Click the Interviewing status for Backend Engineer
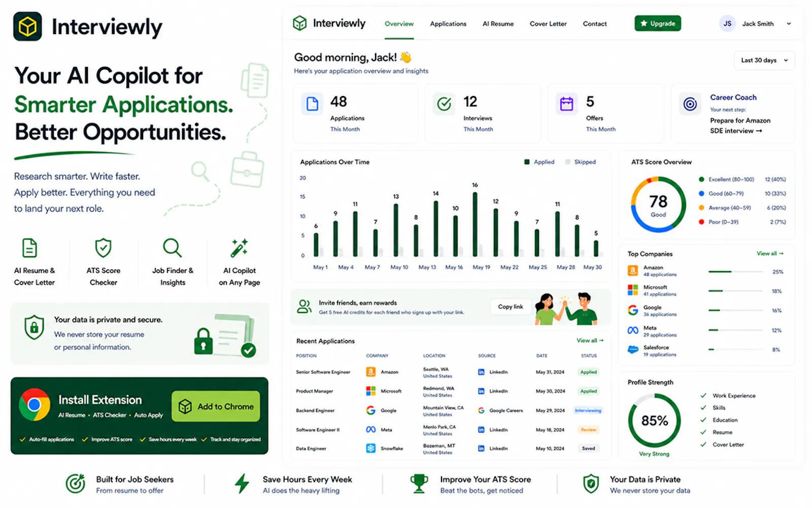The height and width of the screenshot is (508, 812). coord(588,410)
